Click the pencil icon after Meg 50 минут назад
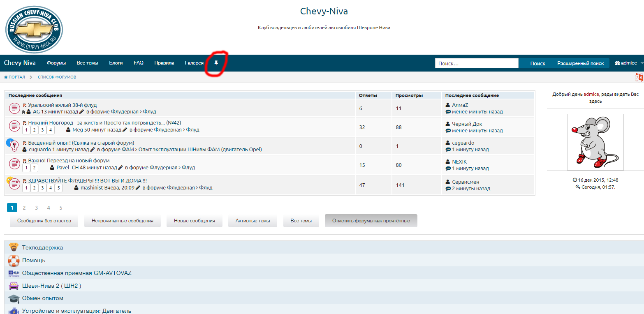The image size is (644, 314). (125, 129)
